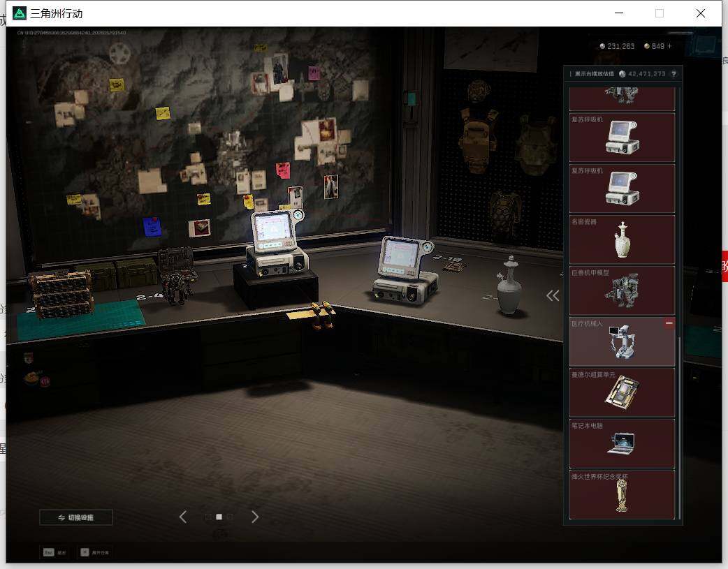Click the ventilator placed on right shelf
Screen dimensions: 728x569
tap(405, 271)
